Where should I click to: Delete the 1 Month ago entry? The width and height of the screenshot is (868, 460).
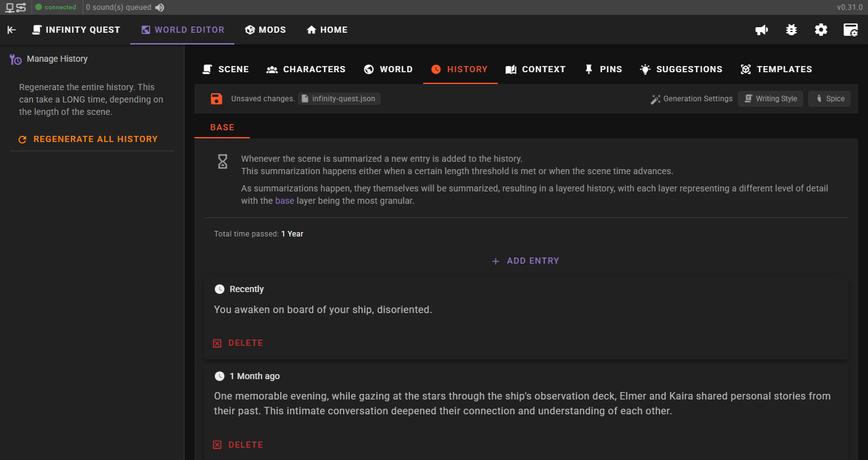coord(238,445)
